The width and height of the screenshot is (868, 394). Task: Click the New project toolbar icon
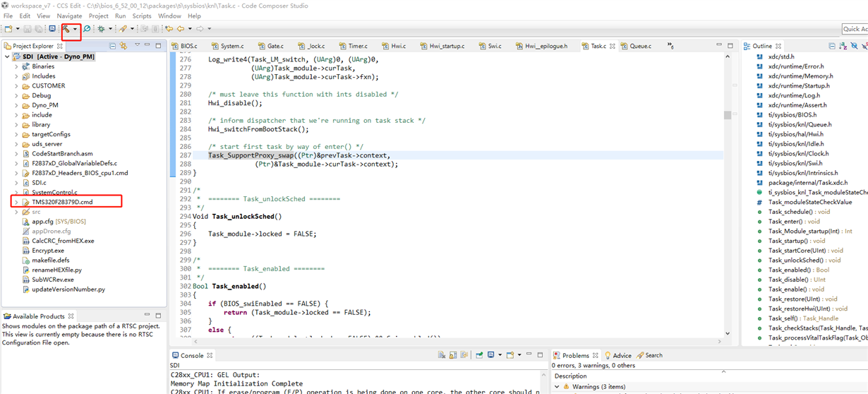coord(9,29)
